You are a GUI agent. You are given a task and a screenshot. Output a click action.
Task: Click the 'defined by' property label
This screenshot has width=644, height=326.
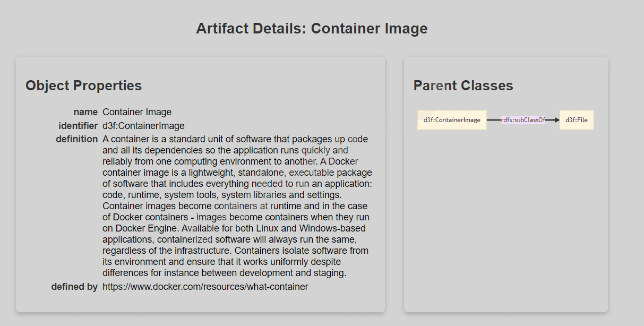74,287
